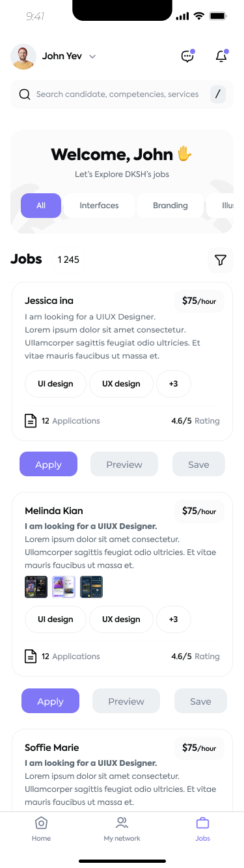This screenshot has width=244, height=868.
Task: Open first portfolio thumbnail in Melinda Kian's job
Action: click(x=36, y=587)
